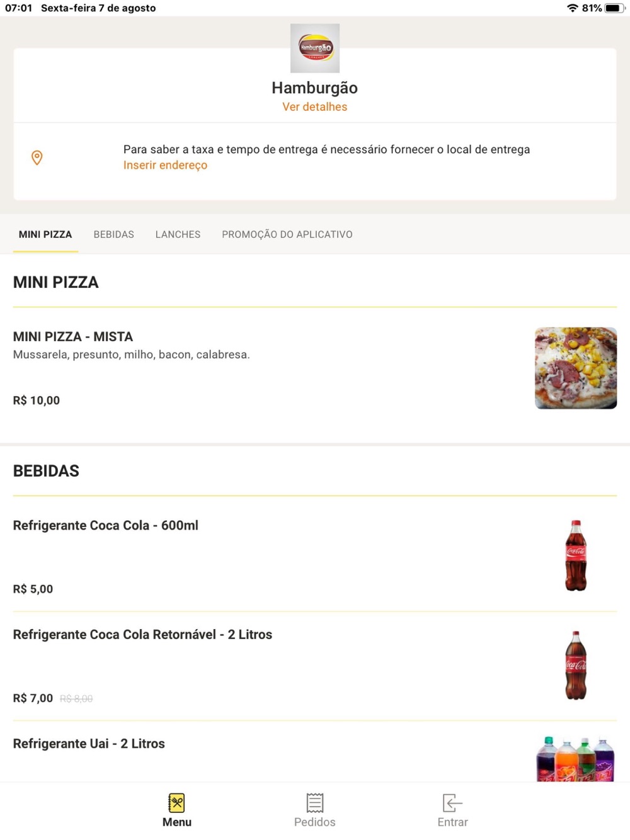
Task: Switch to the MINI PIZZA tab
Action: 45,234
